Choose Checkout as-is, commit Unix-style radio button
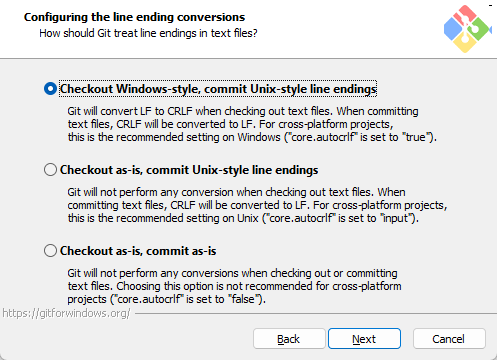Image resolution: width=497 pixels, height=360 pixels. click(x=50, y=170)
